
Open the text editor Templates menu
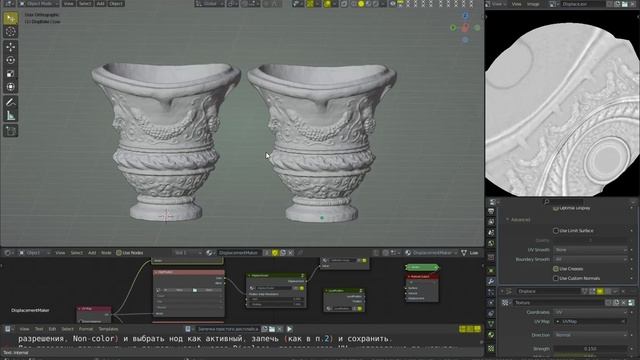[x=108, y=329]
